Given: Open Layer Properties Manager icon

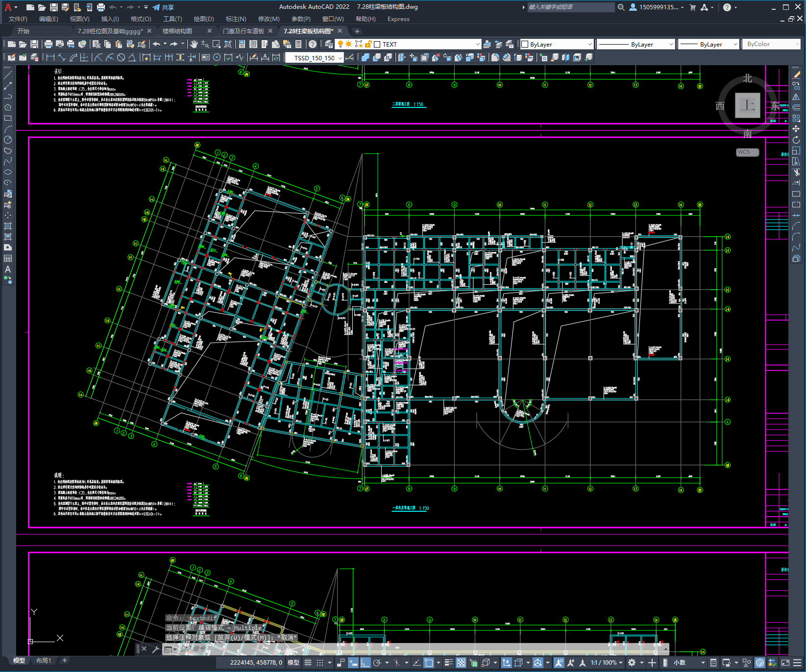Looking at the screenshot, I should (328, 44).
